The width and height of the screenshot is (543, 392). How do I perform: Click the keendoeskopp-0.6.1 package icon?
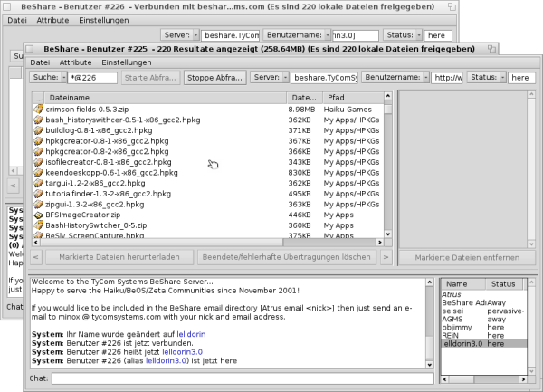click(x=38, y=173)
